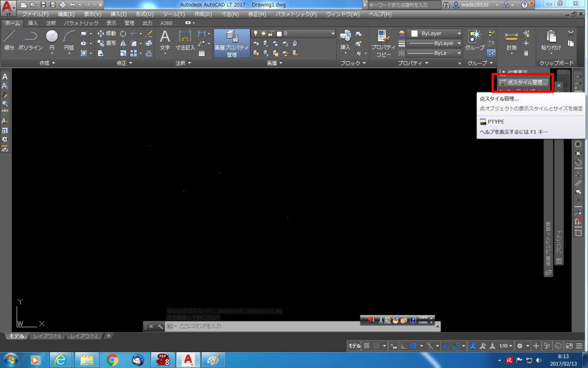Open 画層プロパティ管理 layer manager
The height and width of the screenshot is (368, 588).
(232, 44)
